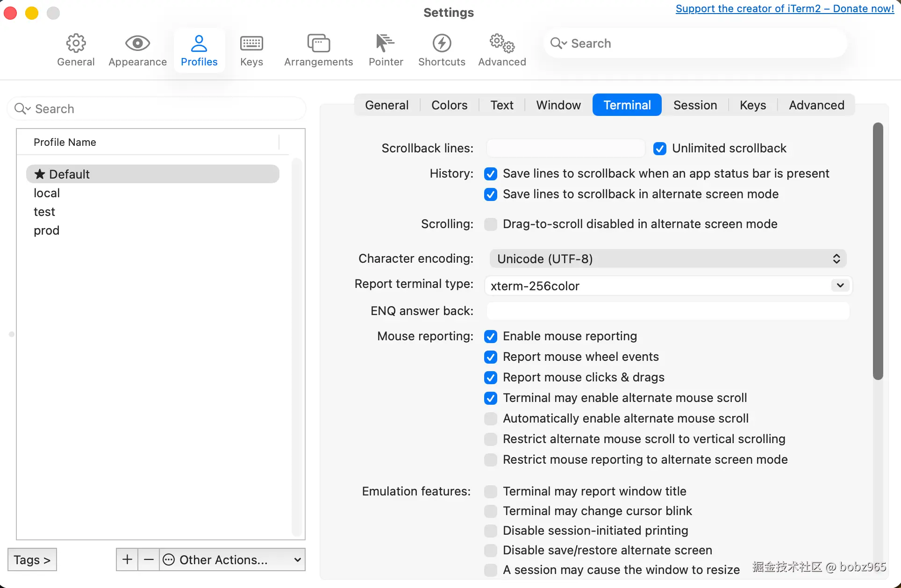Expand the Tags panel
Screen dimensions: 901x588
coord(32,559)
